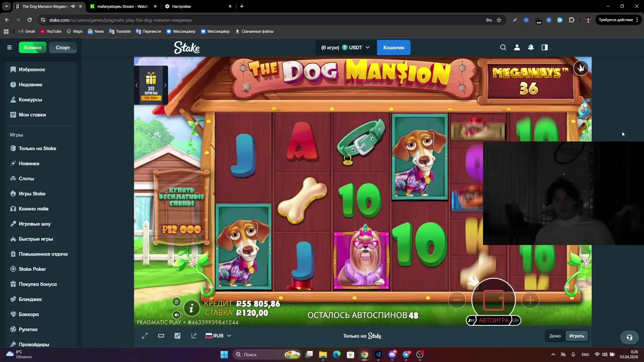Click the Требуется действие button
This screenshot has width=644, height=362.
(618, 20)
